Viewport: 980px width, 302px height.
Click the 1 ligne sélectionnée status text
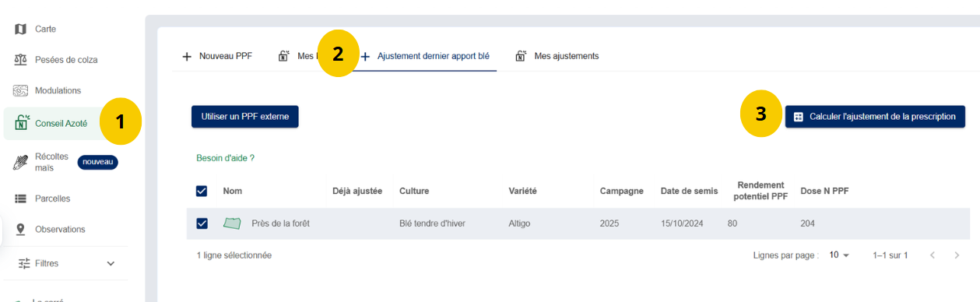tap(234, 255)
